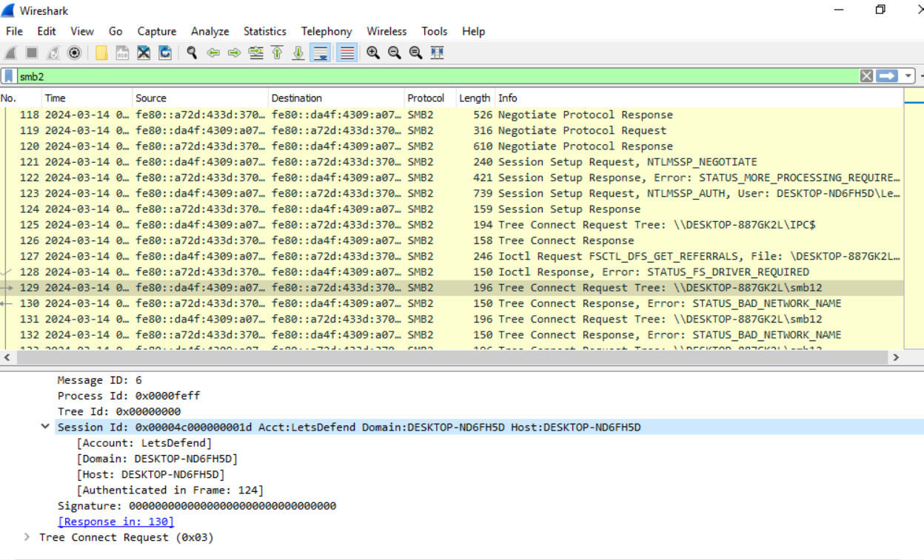Expand the Tree Connect Request (0x03) node

point(27,537)
